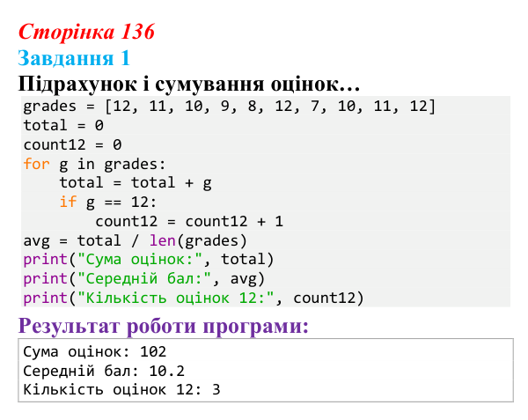Click the red heading "Сторінка 136"
The image size is (528, 420).
click(86, 32)
